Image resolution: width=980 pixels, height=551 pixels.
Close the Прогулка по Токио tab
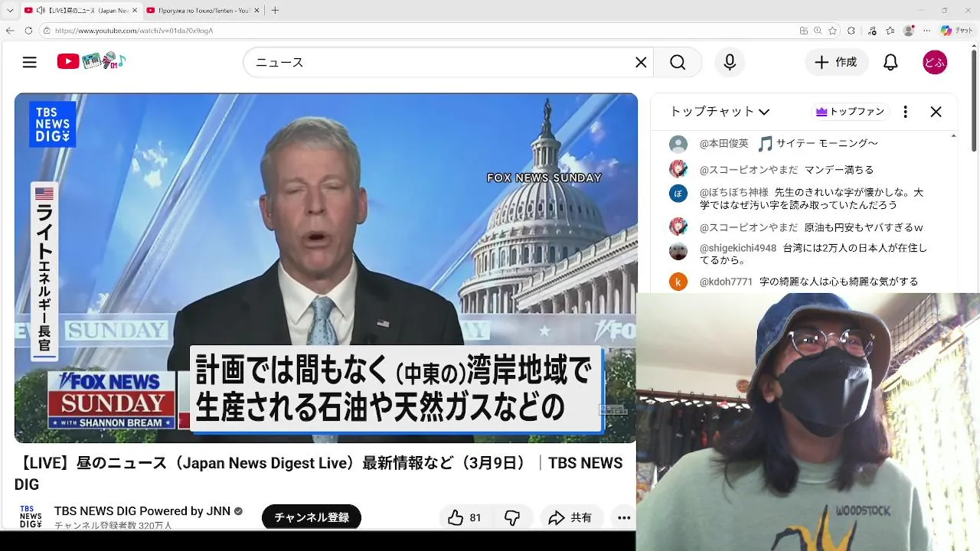[256, 10]
